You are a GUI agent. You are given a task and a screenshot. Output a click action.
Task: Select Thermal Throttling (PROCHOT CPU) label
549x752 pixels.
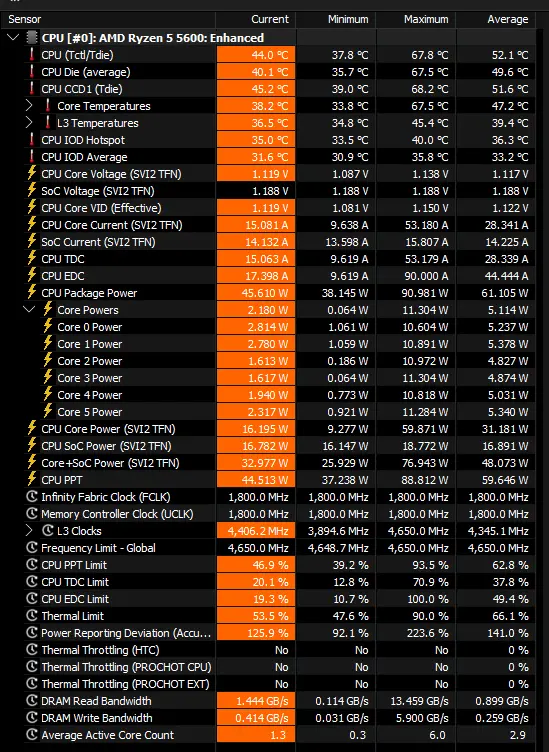pyautogui.click(x=126, y=667)
